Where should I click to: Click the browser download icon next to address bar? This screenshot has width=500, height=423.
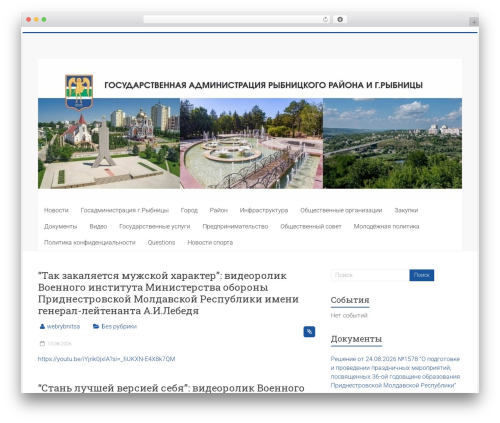(x=340, y=19)
